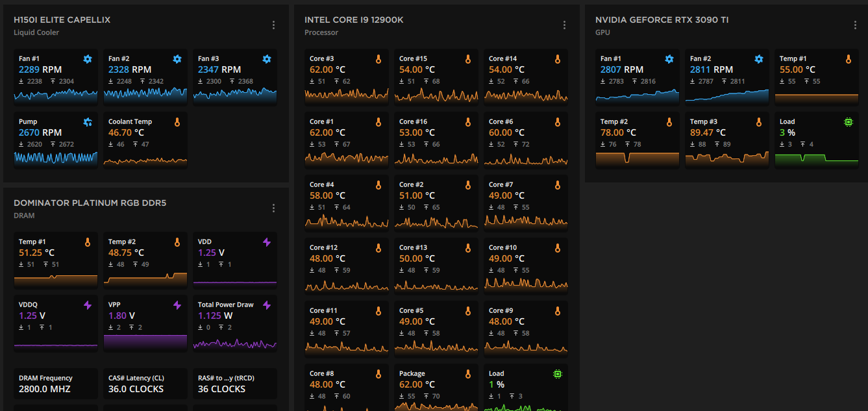Click the 2811 RPM GPU fan reading
Screen dimensions: 868x411
tap(712, 69)
